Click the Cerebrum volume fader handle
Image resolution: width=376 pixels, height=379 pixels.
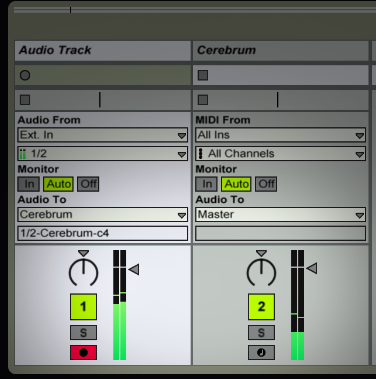click(312, 268)
